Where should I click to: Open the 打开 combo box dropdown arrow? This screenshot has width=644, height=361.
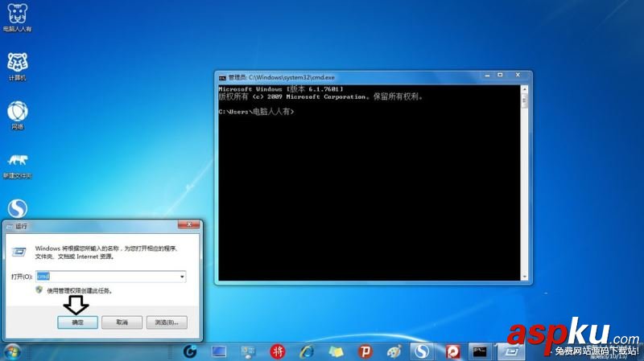(182, 277)
